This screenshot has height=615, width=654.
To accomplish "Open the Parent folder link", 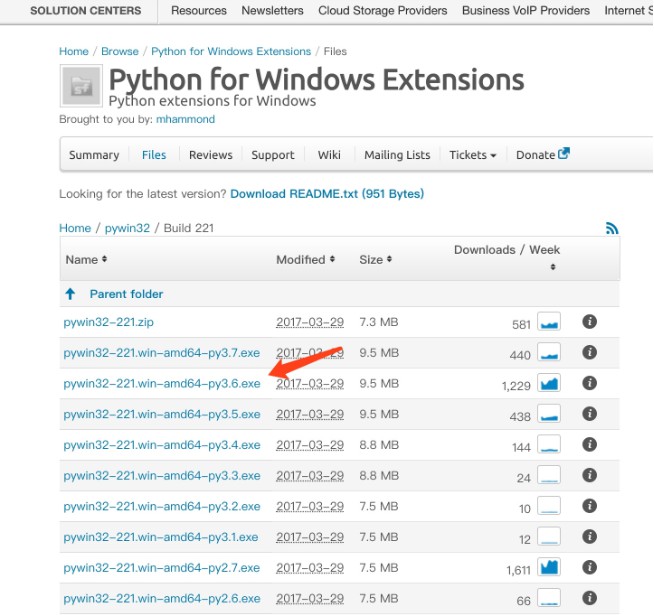I will tap(126, 294).
